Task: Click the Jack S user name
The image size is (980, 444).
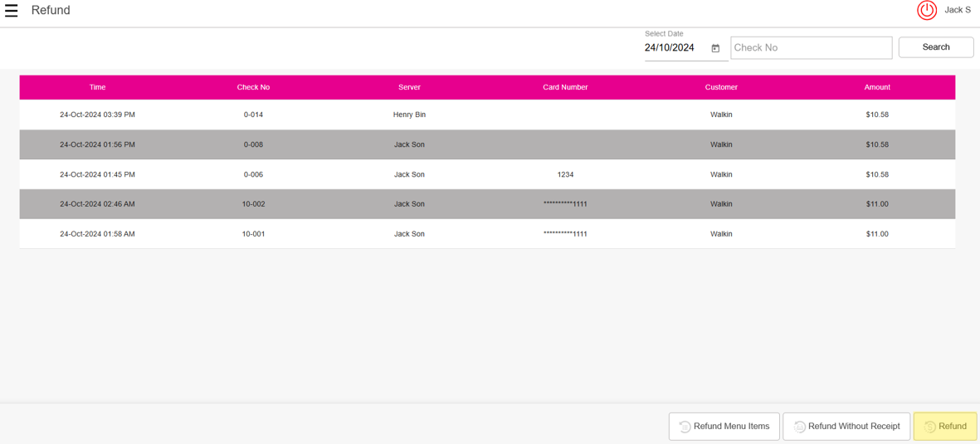Action: pyautogui.click(x=957, y=10)
